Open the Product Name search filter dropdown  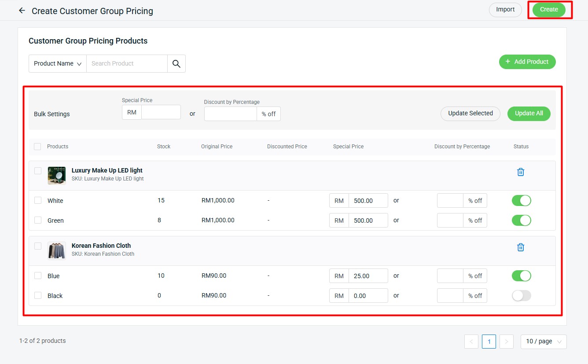(x=57, y=63)
